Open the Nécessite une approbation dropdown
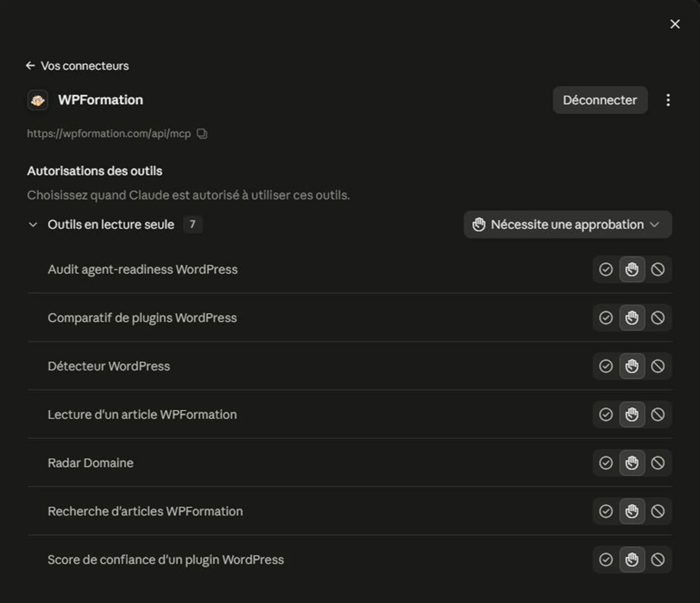Image resolution: width=700 pixels, height=603 pixels. click(567, 225)
